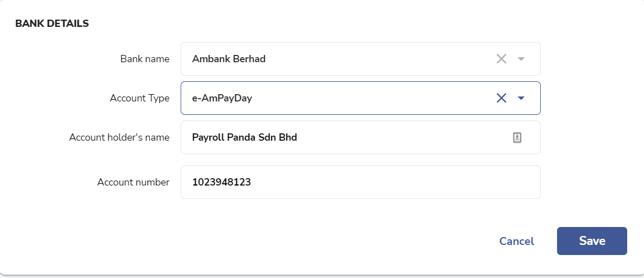Viewport: 644px width, 278px height.
Task: Click into the Account number field
Action: (361, 182)
